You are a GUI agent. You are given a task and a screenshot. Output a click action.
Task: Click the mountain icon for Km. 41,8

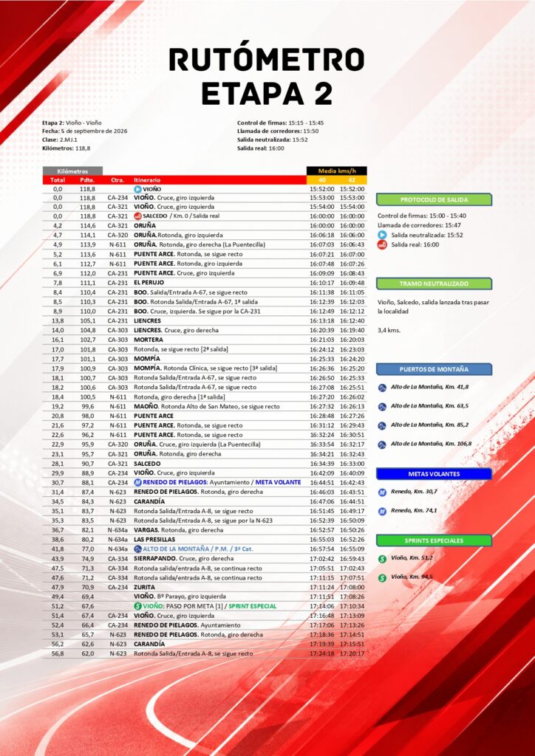[x=382, y=388]
